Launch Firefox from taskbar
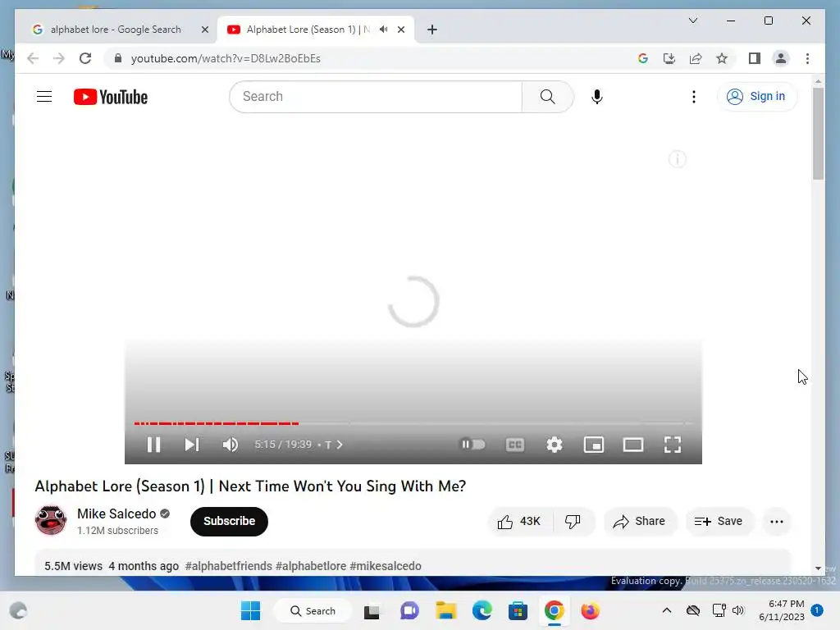The height and width of the screenshot is (630, 840). (x=590, y=610)
